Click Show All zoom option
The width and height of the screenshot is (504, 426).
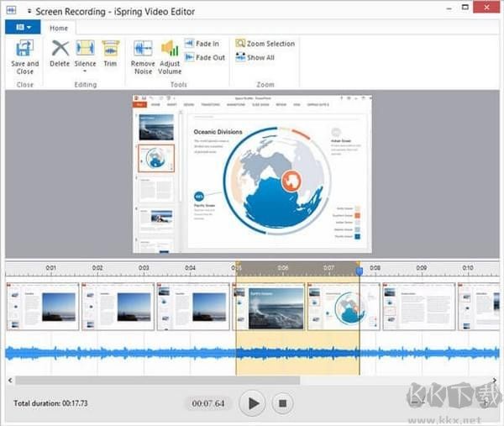(x=255, y=57)
